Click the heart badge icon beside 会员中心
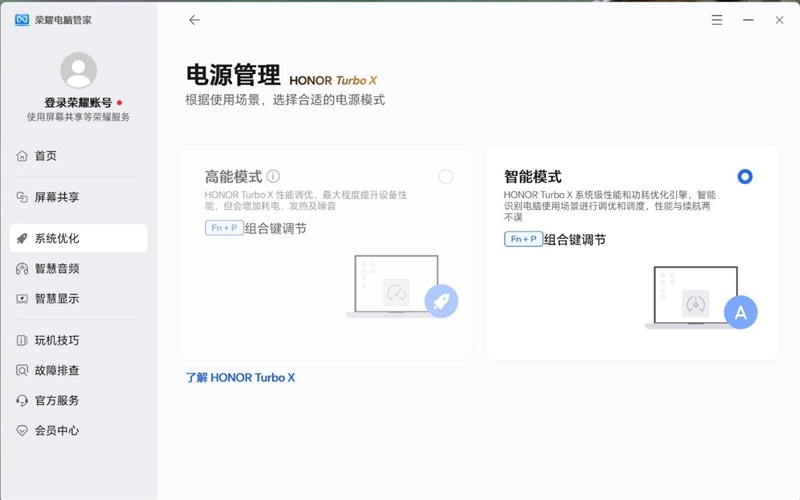The width and height of the screenshot is (800, 500). [22, 431]
